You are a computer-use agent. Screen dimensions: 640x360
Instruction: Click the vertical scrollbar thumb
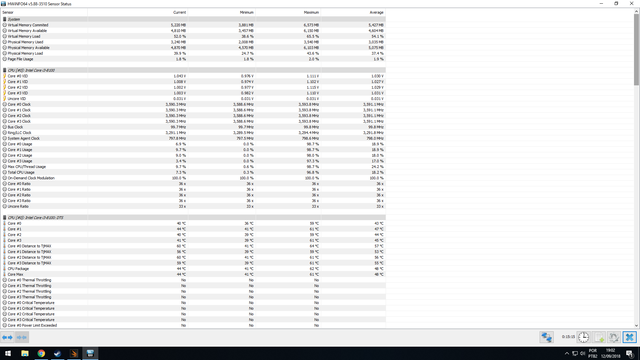point(636,50)
